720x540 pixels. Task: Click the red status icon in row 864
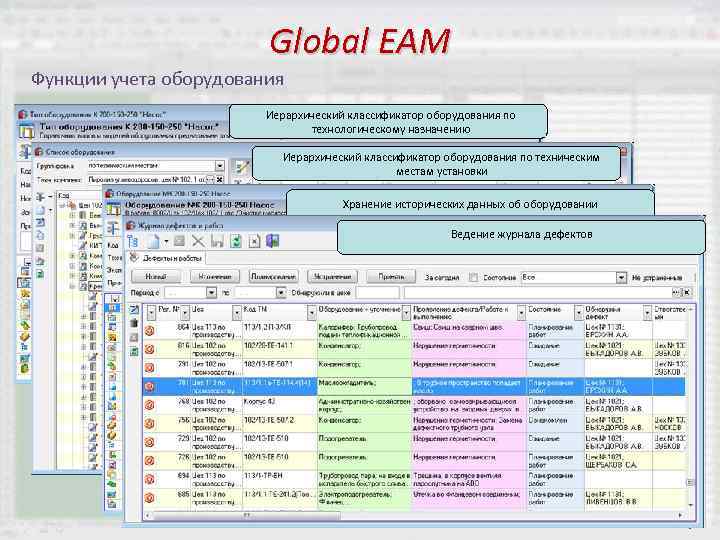(150, 331)
